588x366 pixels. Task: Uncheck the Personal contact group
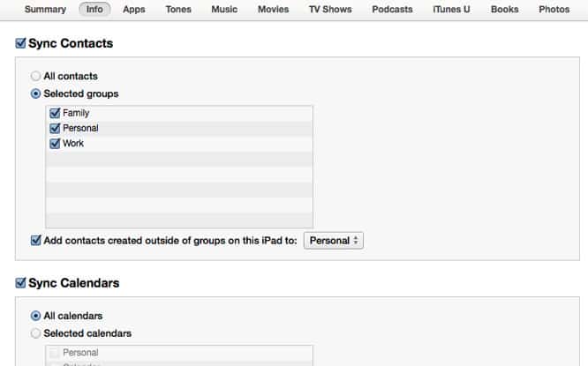[56, 128]
